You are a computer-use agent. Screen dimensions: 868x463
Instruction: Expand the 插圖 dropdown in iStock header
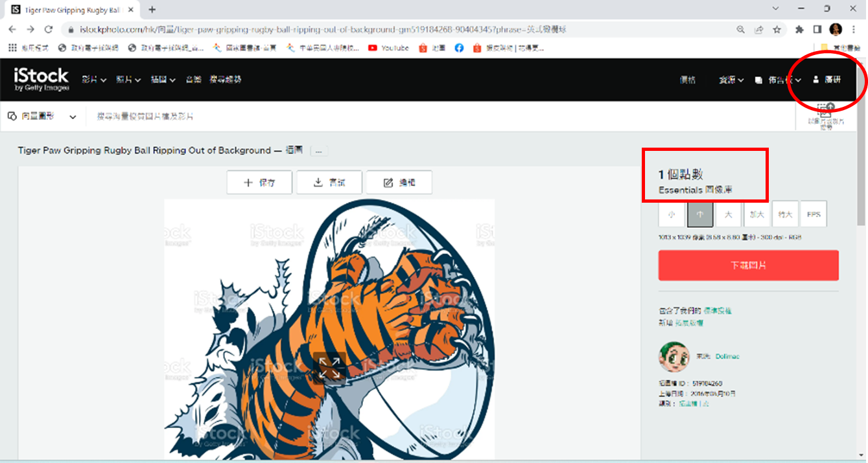163,80
